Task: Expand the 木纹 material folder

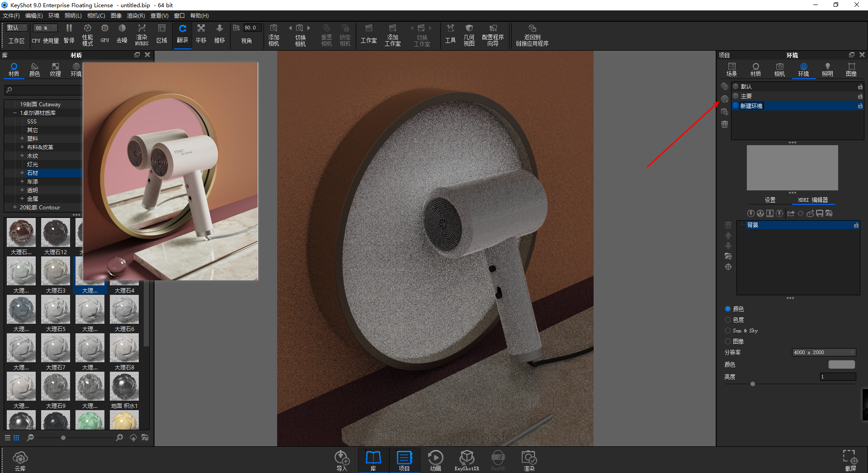Action: coord(22,156)
